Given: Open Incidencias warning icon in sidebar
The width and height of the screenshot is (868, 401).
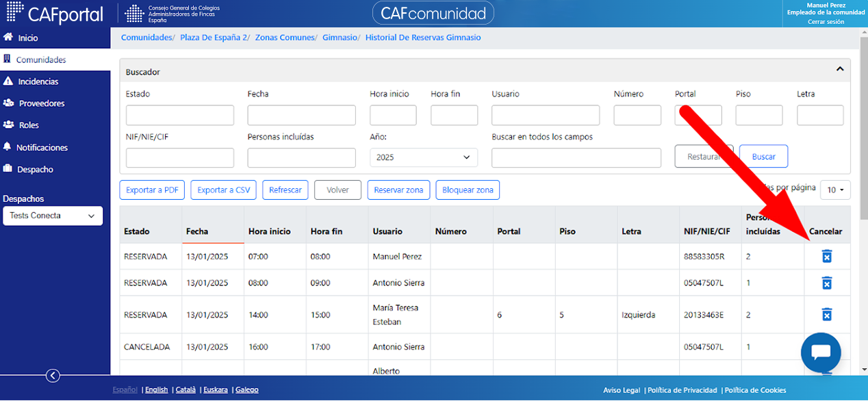Looking at the screenshot, I should pos(8,81).
